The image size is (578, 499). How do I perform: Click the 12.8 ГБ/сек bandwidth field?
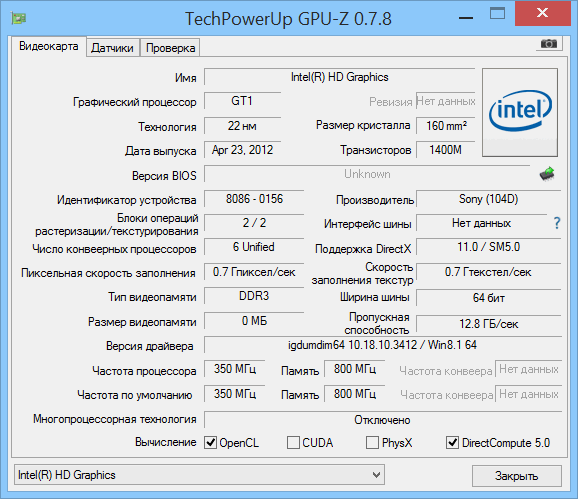[489, 324]
